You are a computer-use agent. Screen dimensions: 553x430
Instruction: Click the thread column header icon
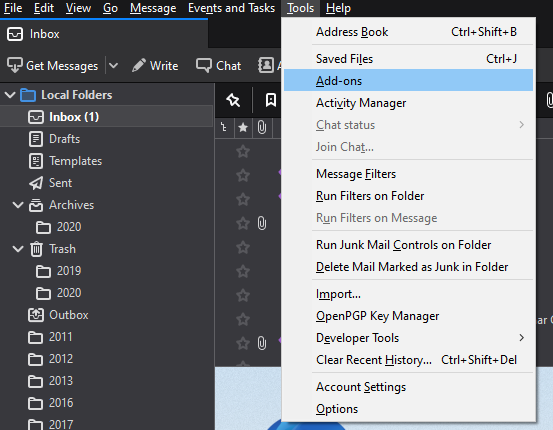tap(224, 127)
